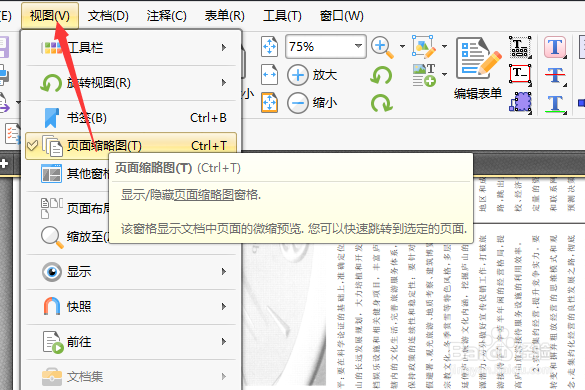Viewport: 585px width, 390px height.
Task: Select the red text box tool icon
Action: (520, 75)
